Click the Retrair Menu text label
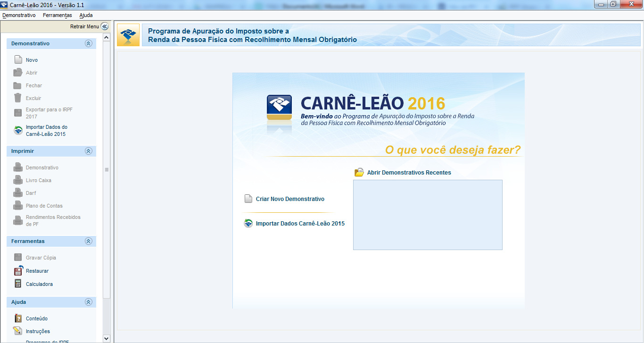Screen dimensions: 644x343 click(84, 27)
